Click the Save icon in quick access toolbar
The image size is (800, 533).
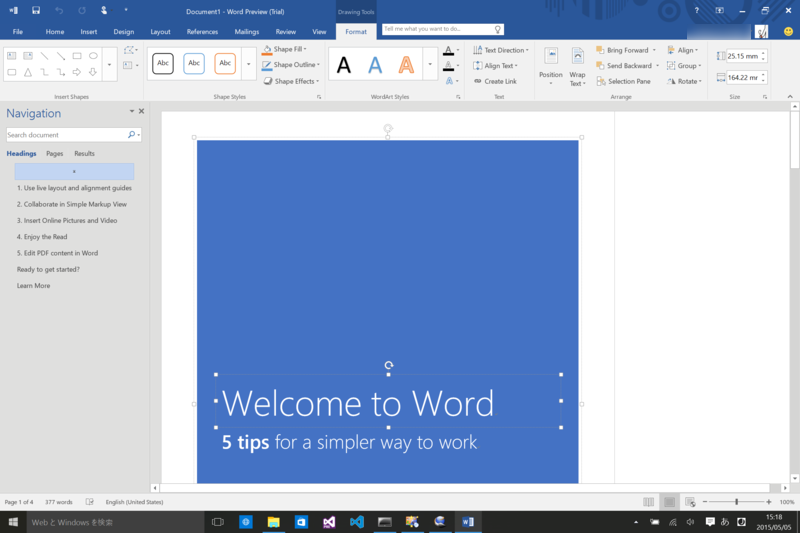point(36,10)
